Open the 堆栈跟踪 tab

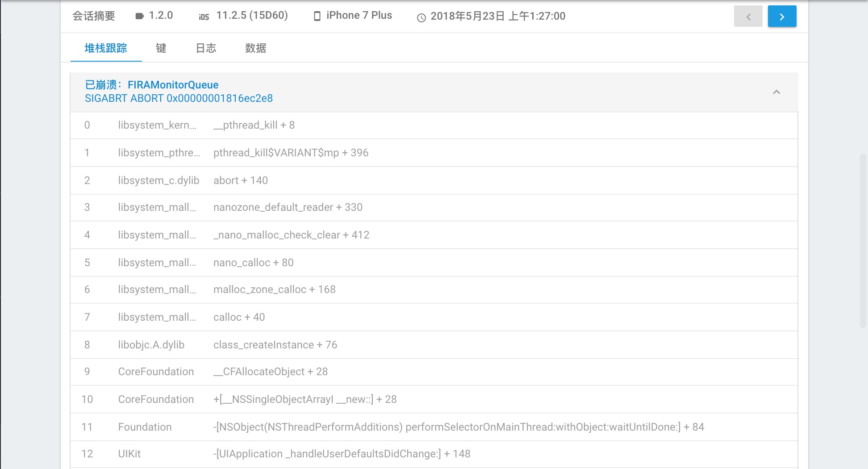point(106,48)
